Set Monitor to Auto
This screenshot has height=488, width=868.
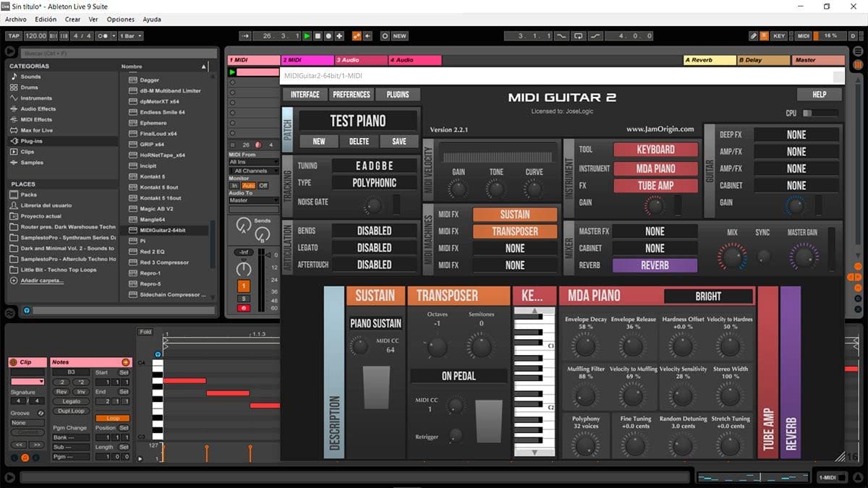click(x=248, y=185)
